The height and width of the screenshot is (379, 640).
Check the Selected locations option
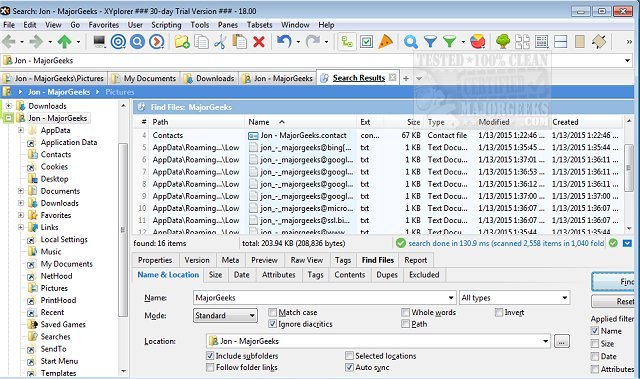click(x=349, y=356)
